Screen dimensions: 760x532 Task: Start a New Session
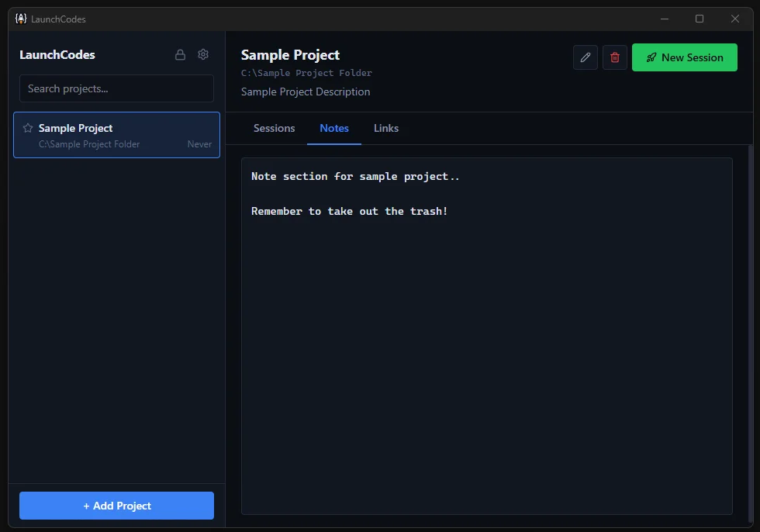(x=685, y=57)
